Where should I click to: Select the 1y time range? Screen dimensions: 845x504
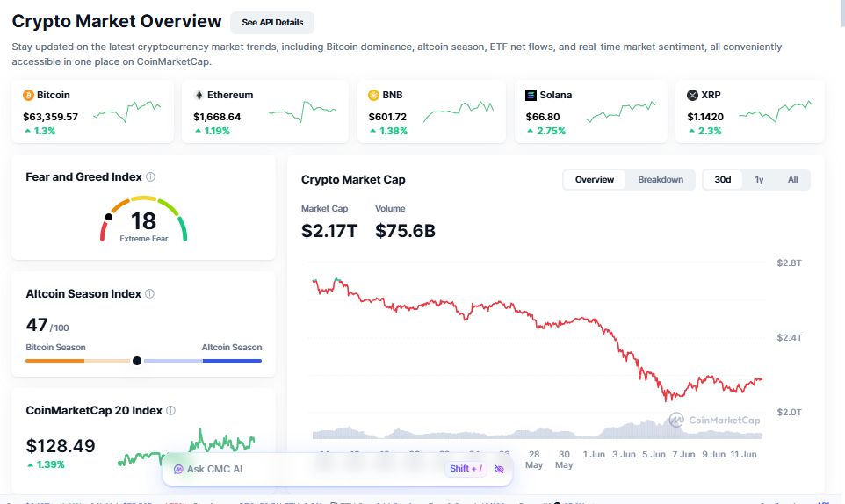coord(759,180)
